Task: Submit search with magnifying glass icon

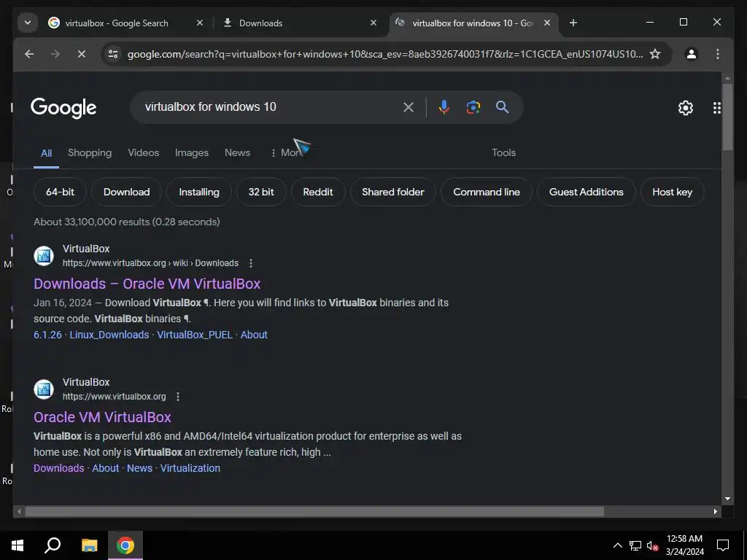Action: 502,107
